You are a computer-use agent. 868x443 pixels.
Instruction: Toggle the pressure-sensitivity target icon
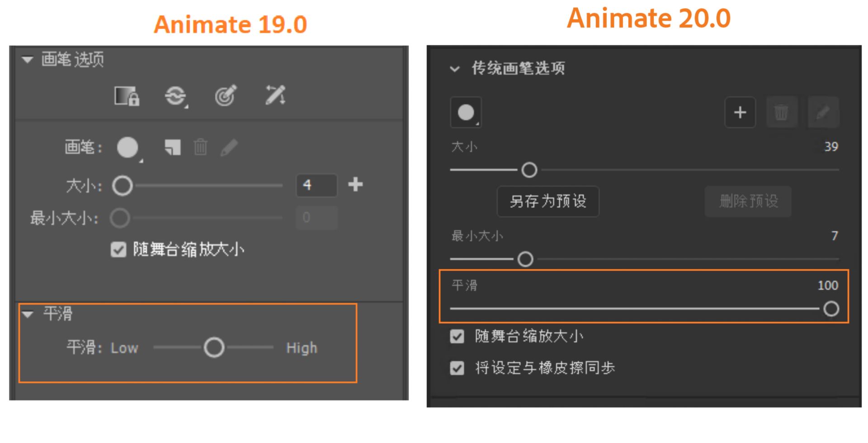click(x=226, y=95)
